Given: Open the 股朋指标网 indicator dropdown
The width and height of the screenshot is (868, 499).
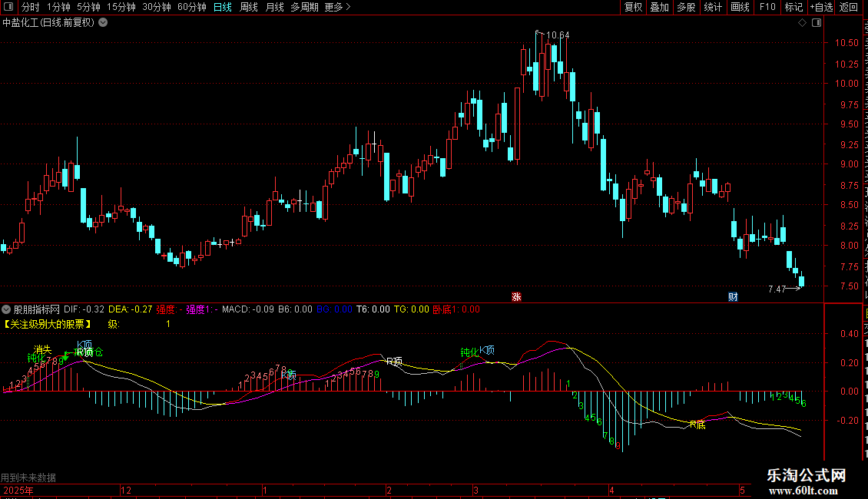Looking at the screenshot, I should (x=6, y=309).
